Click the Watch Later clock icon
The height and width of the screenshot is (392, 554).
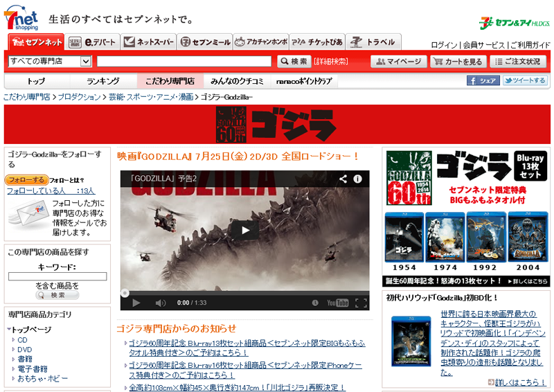[x=315, y=303]
